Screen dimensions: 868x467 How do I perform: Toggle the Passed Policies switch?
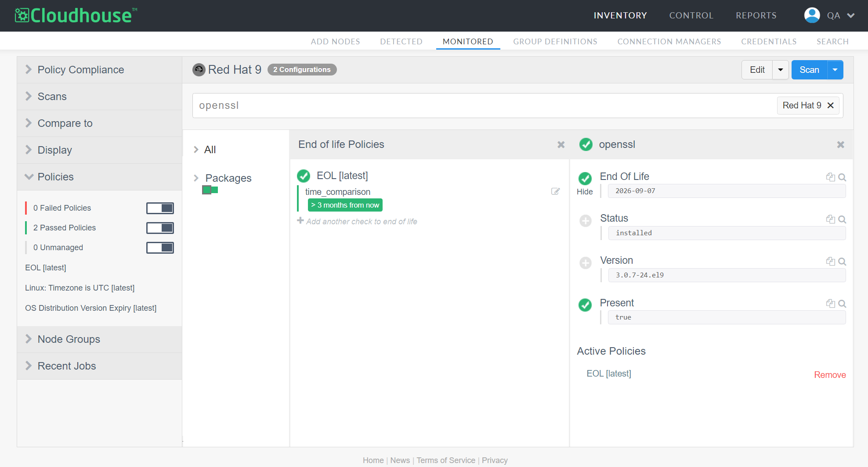160,228
